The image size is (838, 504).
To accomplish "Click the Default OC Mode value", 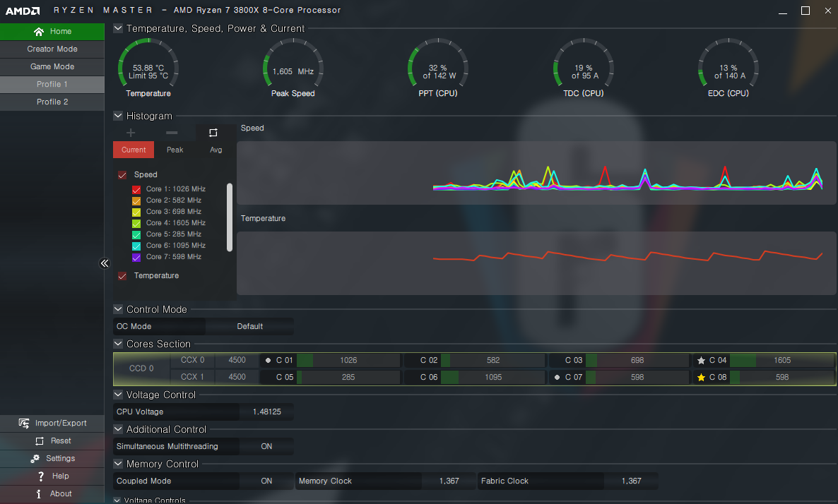I will pyautogui.click(x=249, y=326).
